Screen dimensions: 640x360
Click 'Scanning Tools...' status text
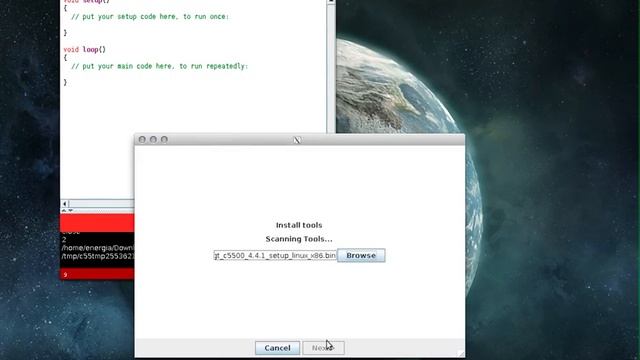pos(299,239)
